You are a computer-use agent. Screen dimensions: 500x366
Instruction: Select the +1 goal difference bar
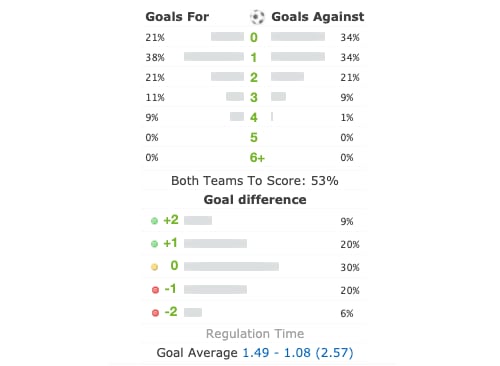point(215,244)
